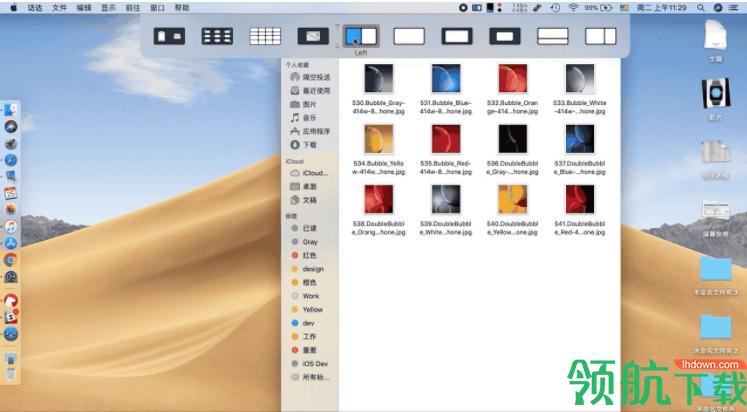
Task: Select 539.DoubleBubble_White image file
Action: (x=446, y=199)
